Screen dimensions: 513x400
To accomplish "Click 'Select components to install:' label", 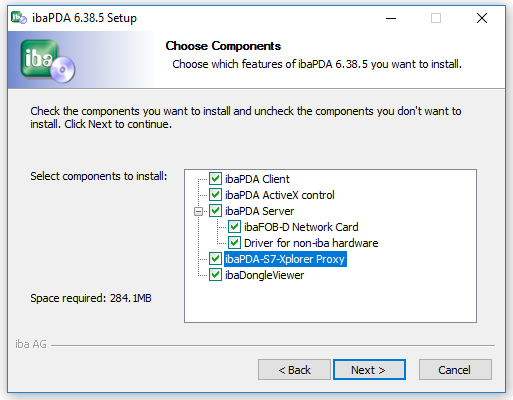I will 99,176.
